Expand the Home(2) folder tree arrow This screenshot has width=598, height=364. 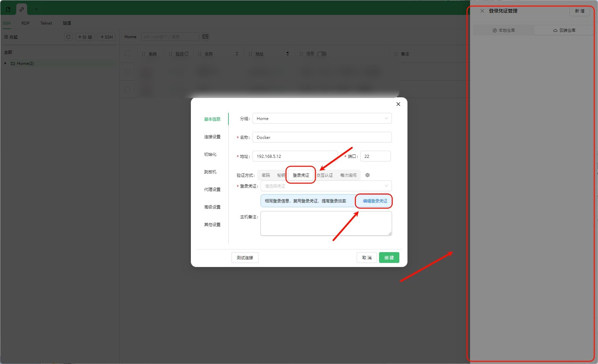coord(5,63)
